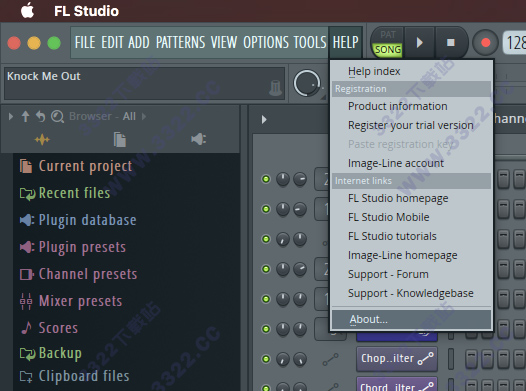526x391 pixels.
Task: Select the browser audio waveform tab icon
Action: tap(42, 139)
